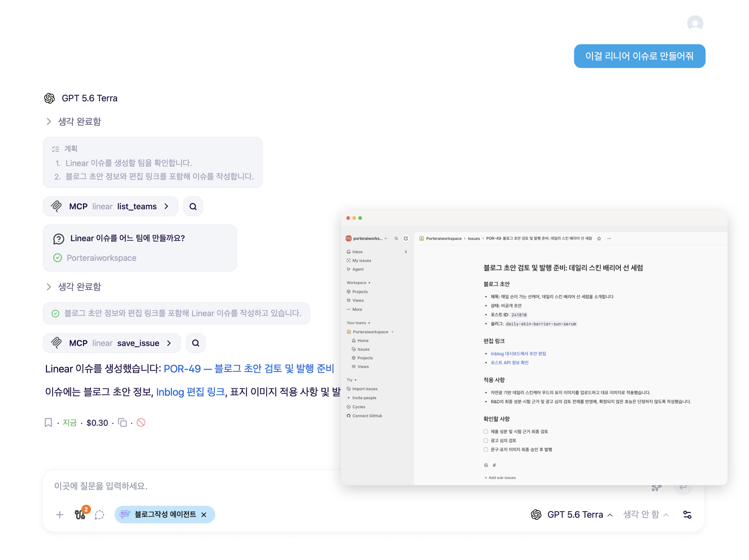Add attachment with the plus icon

pos(60,515)
